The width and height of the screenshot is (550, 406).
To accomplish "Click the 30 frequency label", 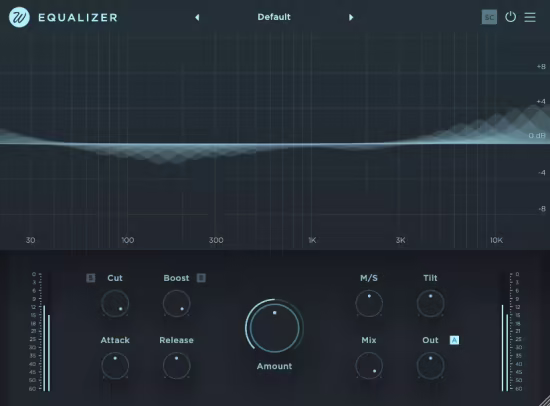I will [x=31, y=240].
